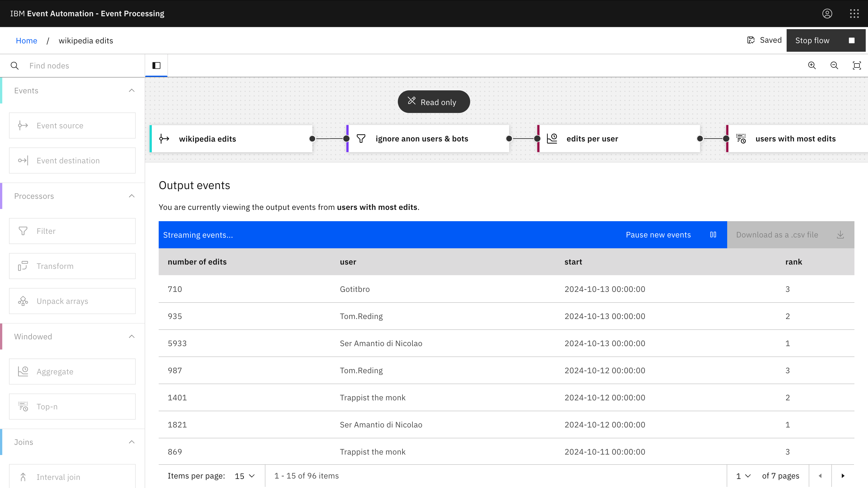Click the Top-n node icon in palette

point(23,406)
